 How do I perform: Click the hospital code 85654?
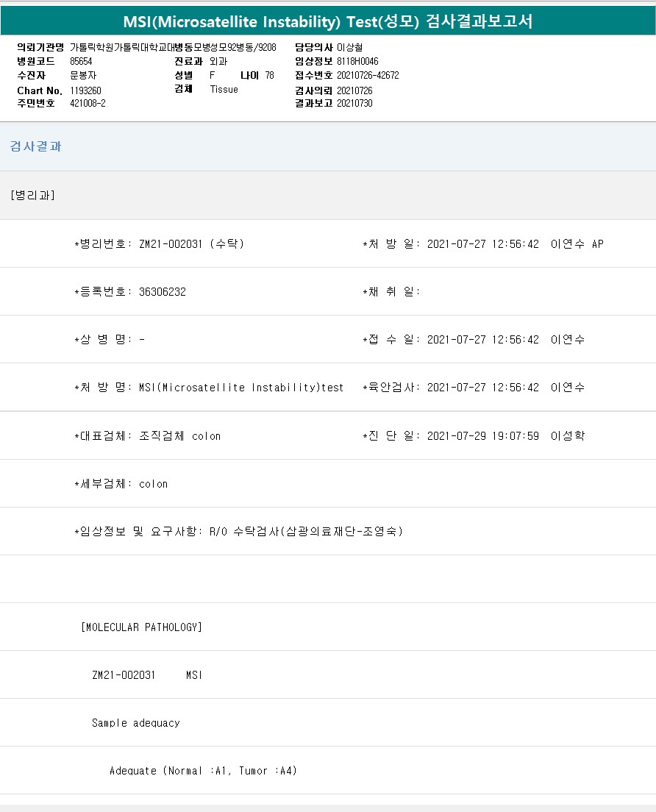click(81, 61)
